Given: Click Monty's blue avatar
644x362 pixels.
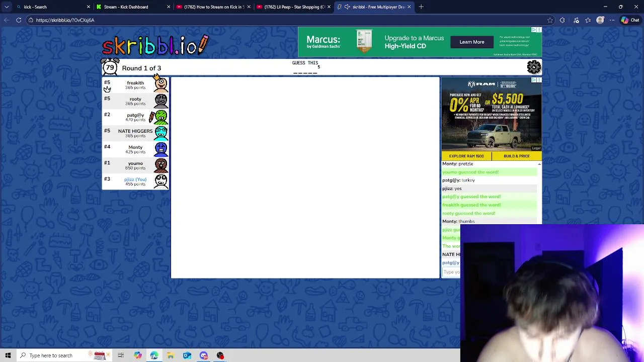Looking at the screenshot, I should pyautogui.click(x=161, y=149).
